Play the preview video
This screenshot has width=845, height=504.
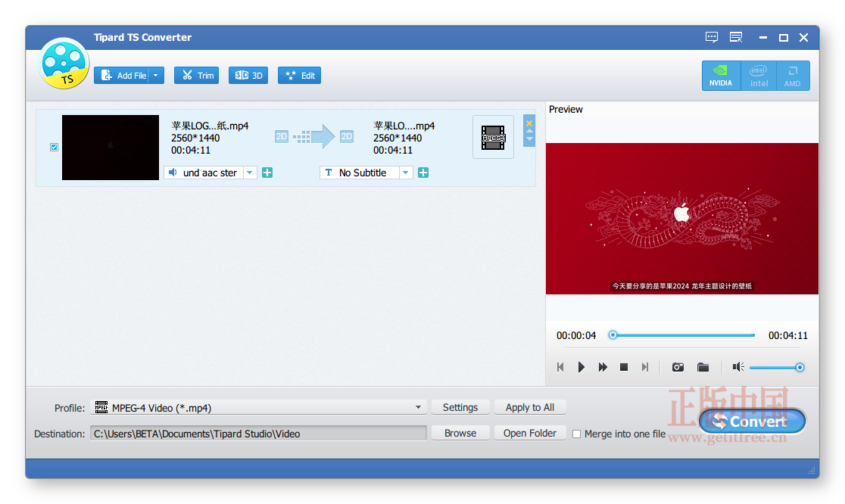tap(581, 367)
